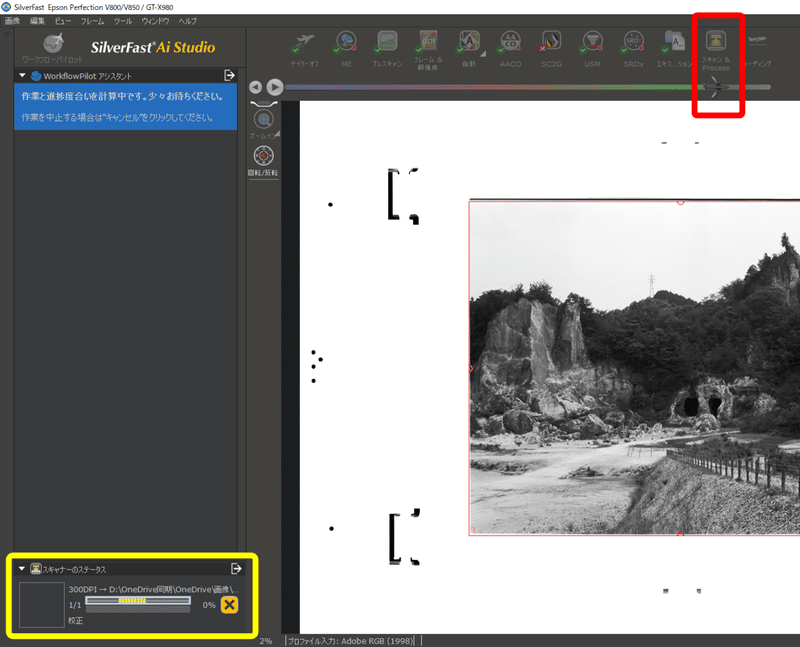
Task: Click the Landing airplane step icon
Action: click(758, 41)
